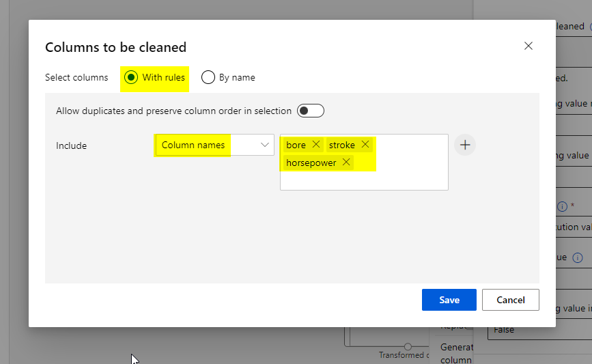This screenshot has height=364, width=592.
Task: Click the stroke column tag label
Action: pos(341,145)
